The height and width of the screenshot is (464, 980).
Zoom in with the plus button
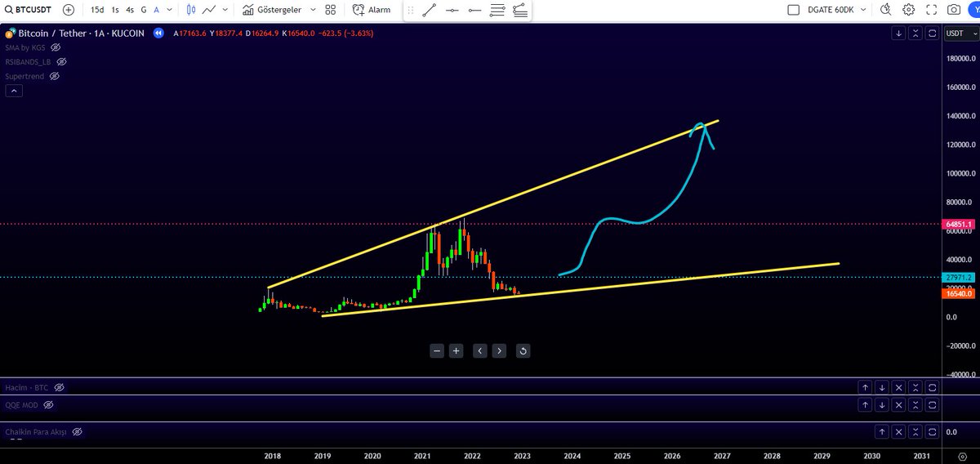click(457, 350)
